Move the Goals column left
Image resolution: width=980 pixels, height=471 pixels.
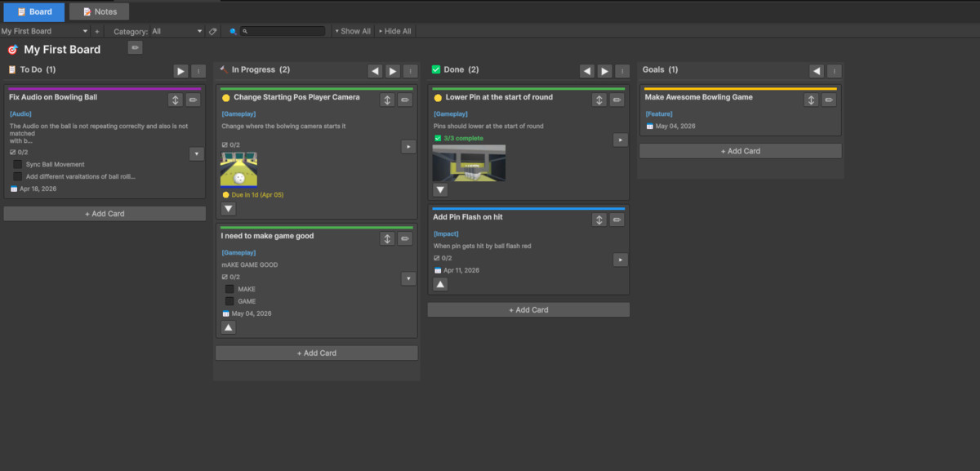coord(817,71)
